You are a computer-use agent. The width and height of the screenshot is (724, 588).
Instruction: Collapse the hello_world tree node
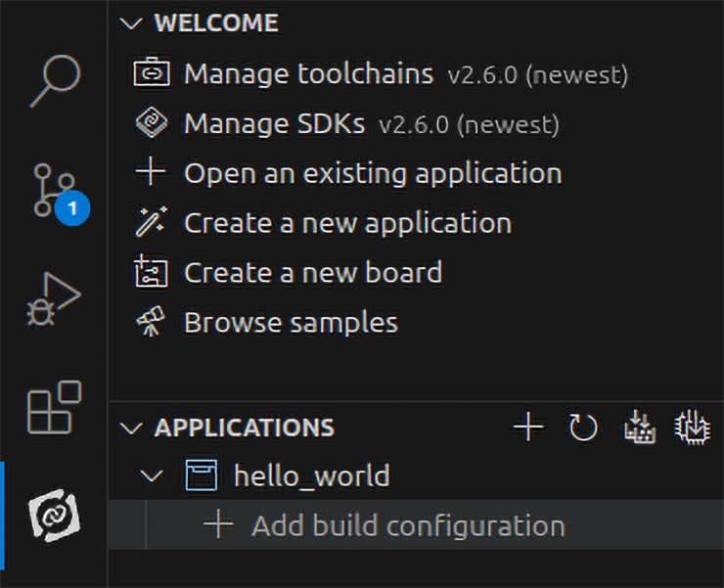point(152,476)
